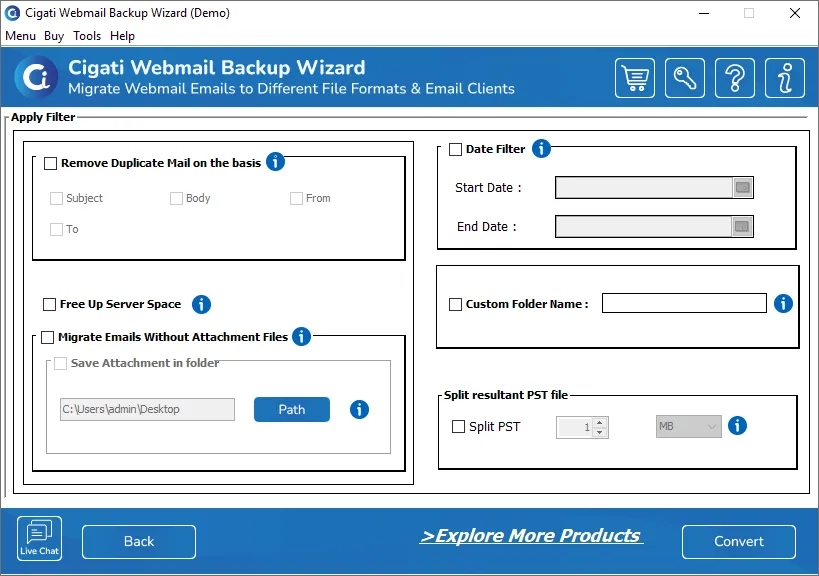Click the Cigati logo in header
Screen dimensions: 819x576
36,78
